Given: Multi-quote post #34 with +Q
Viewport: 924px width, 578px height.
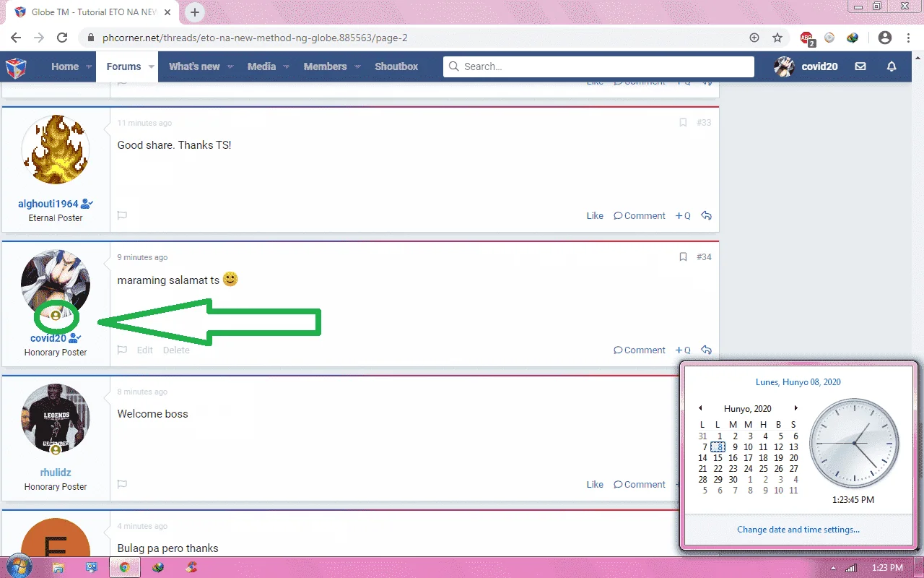Looking at the screenshot, I should (683, 350).
